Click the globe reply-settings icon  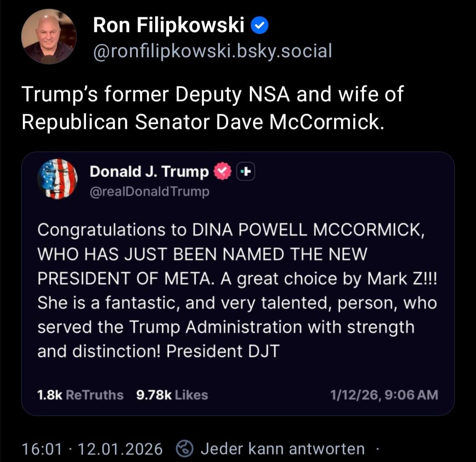[x=185, y=449]
